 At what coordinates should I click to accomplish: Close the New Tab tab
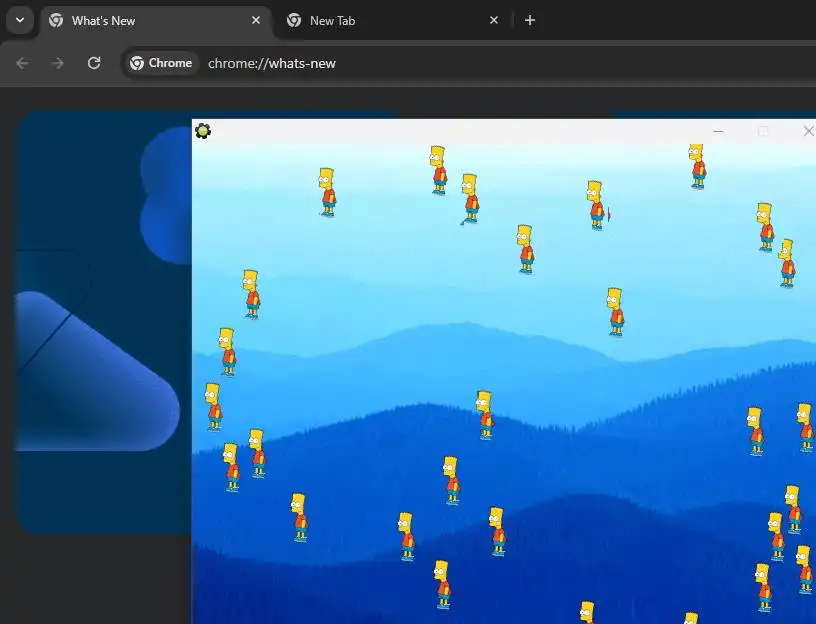(494, 20)
